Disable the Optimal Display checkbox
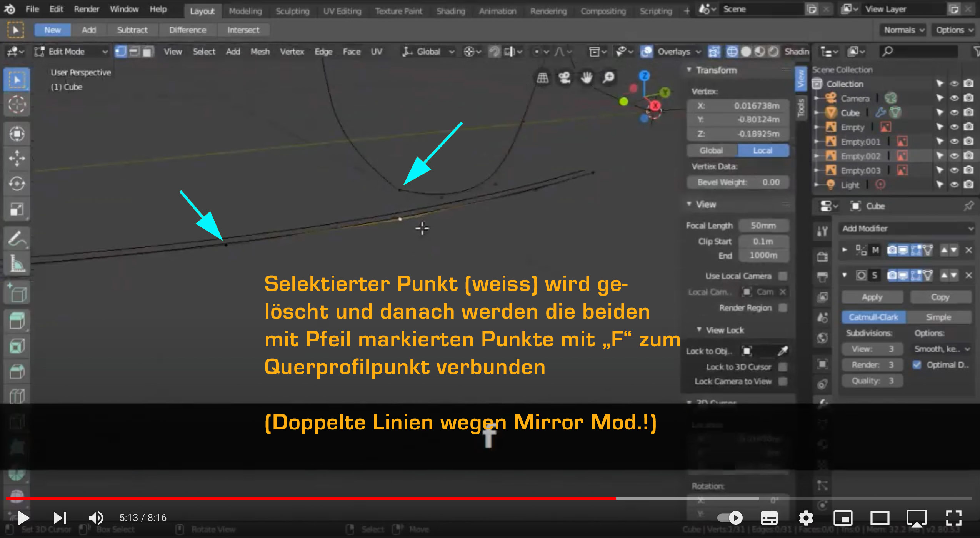Image resolution: width=980 pixels, height=538 pixels. coord(917,365)
